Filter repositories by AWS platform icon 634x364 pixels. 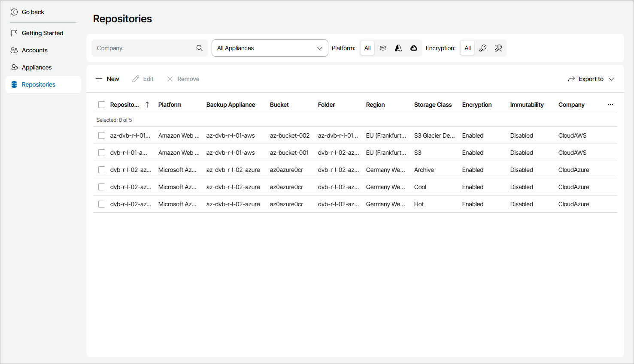[383, 48]
